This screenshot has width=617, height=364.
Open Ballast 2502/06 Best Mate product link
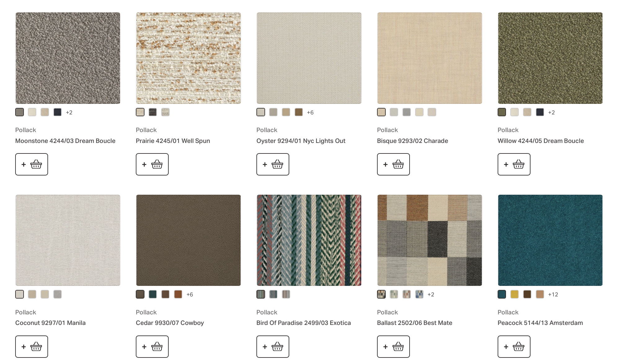tap(415, 323)
